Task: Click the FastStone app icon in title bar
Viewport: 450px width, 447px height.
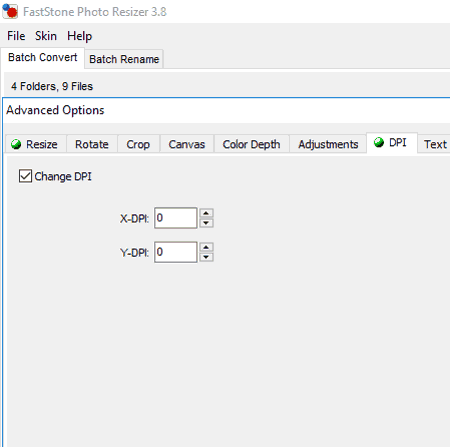Action: point(10,11)
